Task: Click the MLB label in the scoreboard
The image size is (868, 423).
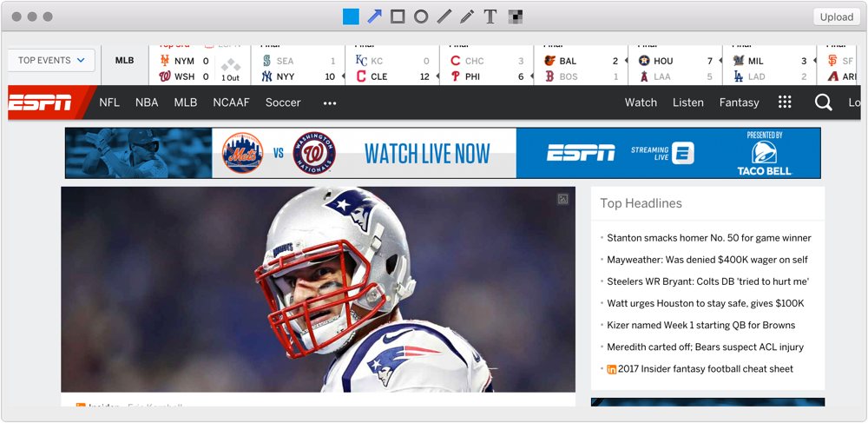Action: point(124,60)
